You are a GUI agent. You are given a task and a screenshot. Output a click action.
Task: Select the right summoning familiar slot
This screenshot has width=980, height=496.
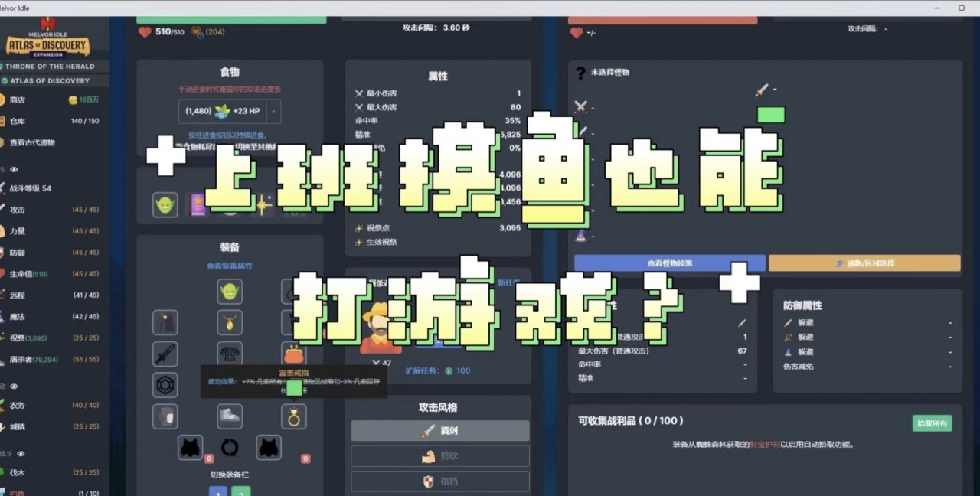point(269,447)
